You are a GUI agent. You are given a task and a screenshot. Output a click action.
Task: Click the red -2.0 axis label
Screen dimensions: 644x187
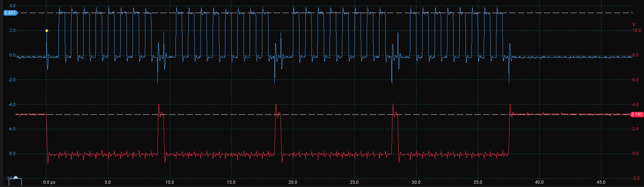point(635,178)
